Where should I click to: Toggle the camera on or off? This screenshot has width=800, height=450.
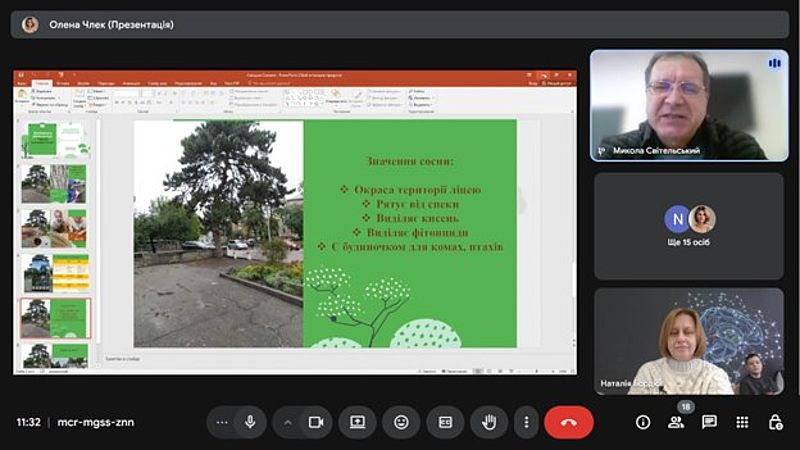click(x=316, y=422)
